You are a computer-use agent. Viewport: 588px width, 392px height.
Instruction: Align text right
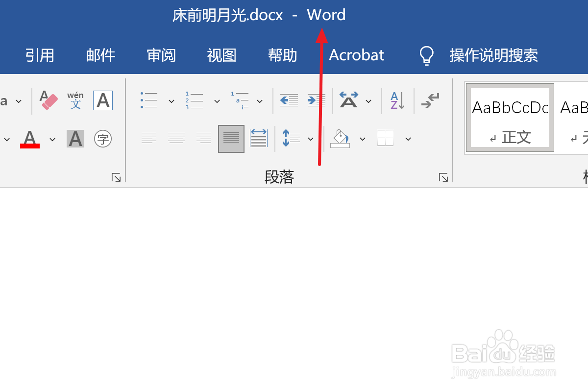point(204,139)
